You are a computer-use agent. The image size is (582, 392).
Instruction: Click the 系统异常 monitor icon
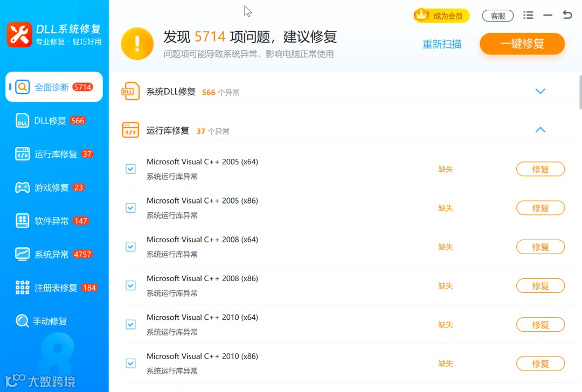[22, 254]
